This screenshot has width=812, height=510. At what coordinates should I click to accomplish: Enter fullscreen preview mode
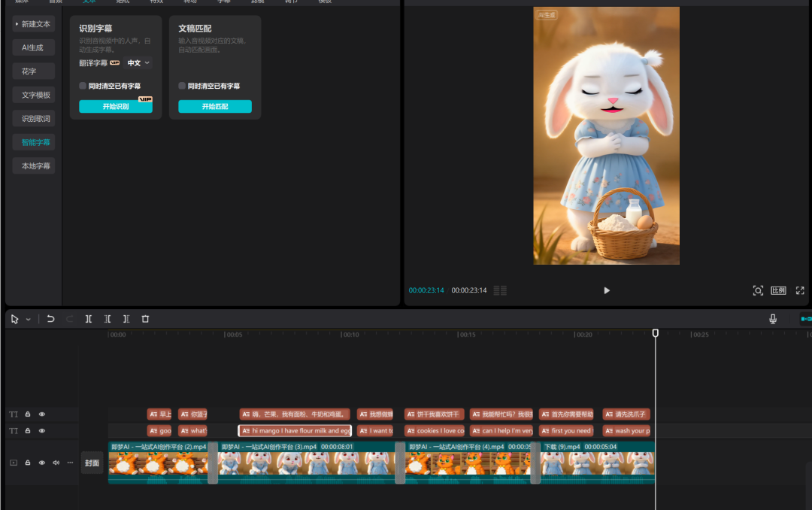point(800,290)
